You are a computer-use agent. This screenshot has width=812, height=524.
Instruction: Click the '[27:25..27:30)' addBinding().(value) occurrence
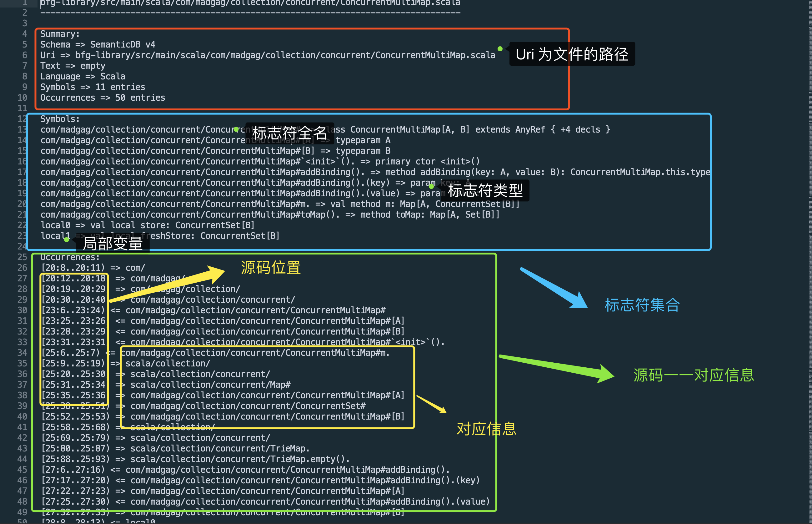point(265,501)
